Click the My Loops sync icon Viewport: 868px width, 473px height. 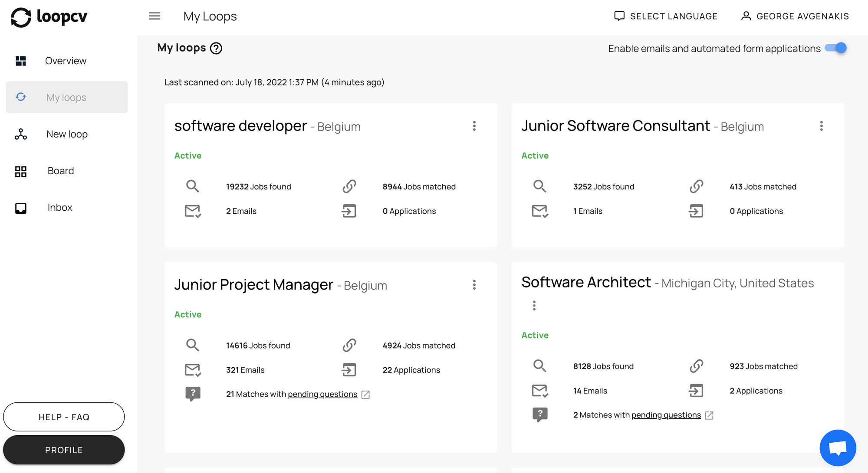pos(20,97)
